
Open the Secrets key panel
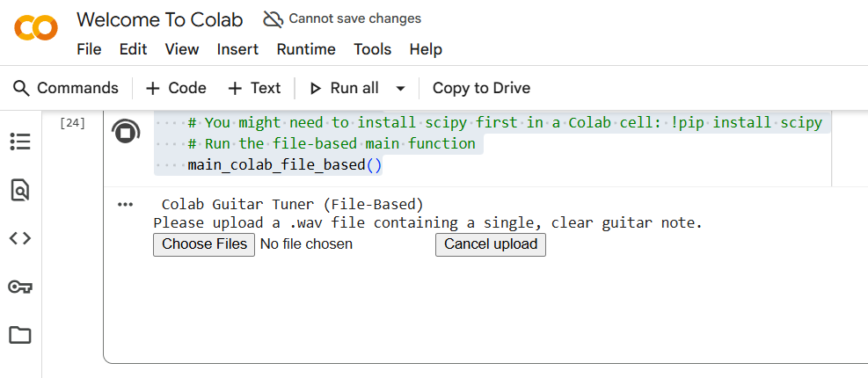coord(19,287)
